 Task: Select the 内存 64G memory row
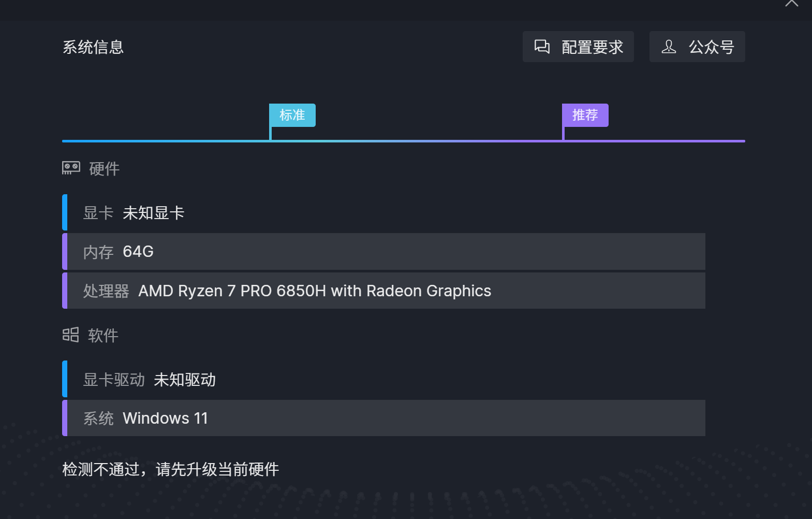click(x=383, y=252)
